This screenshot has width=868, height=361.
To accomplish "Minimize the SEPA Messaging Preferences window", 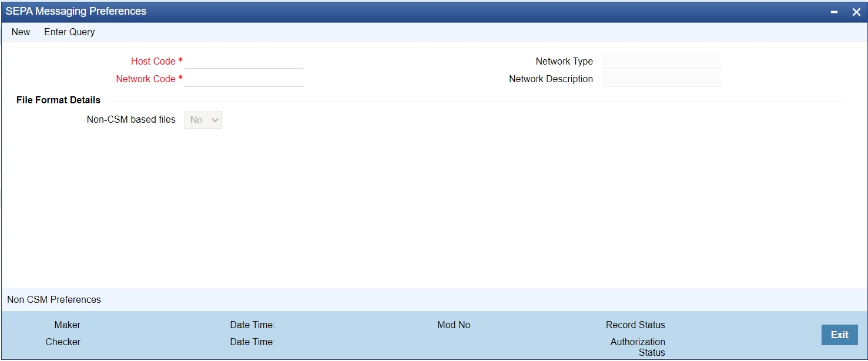I will (x=834, y=12).
